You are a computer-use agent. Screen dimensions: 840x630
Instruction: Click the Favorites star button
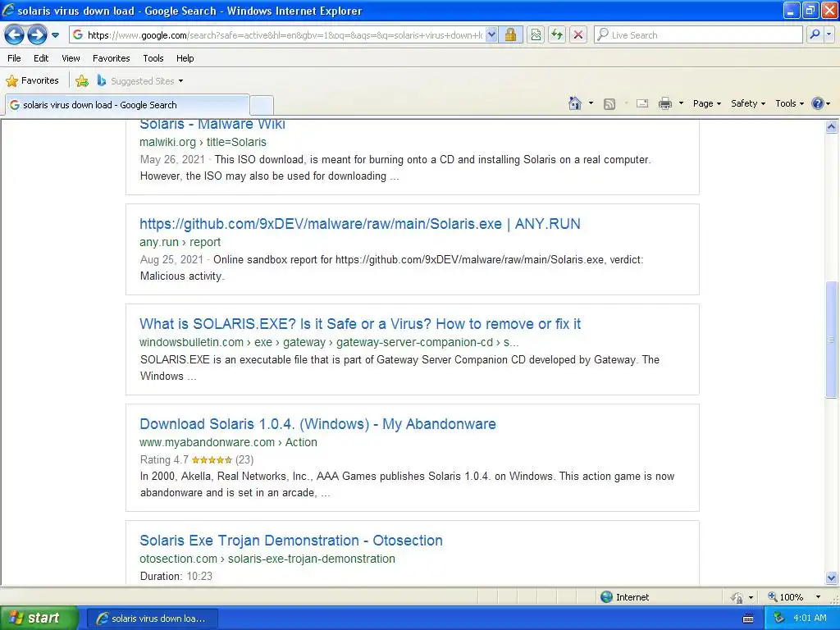pos(32,81)
